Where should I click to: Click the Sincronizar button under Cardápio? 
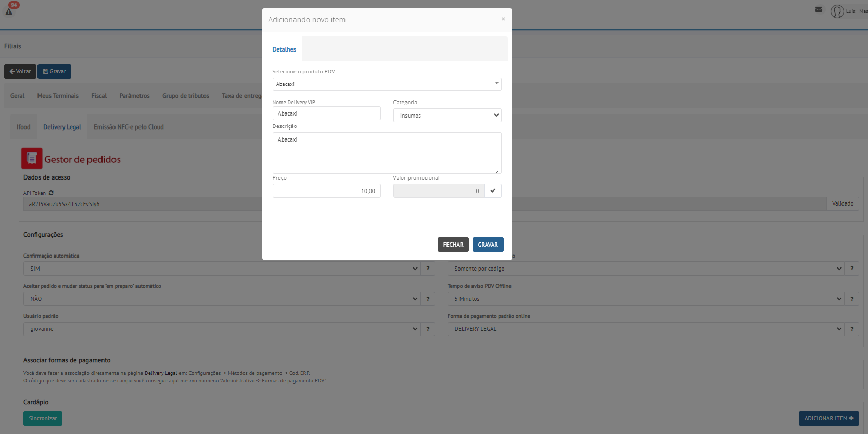[43, 418]
